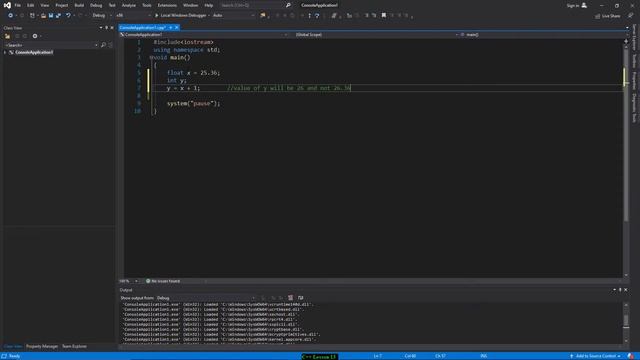Open the main() member dropdown

544,35
